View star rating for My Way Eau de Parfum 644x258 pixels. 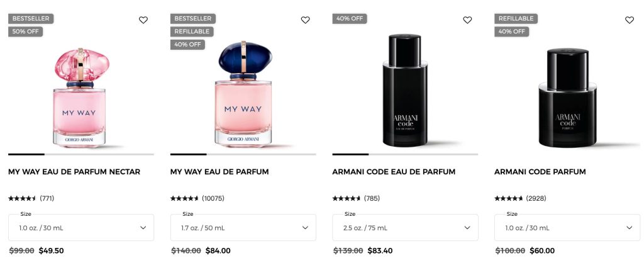(x=184, y=198)
